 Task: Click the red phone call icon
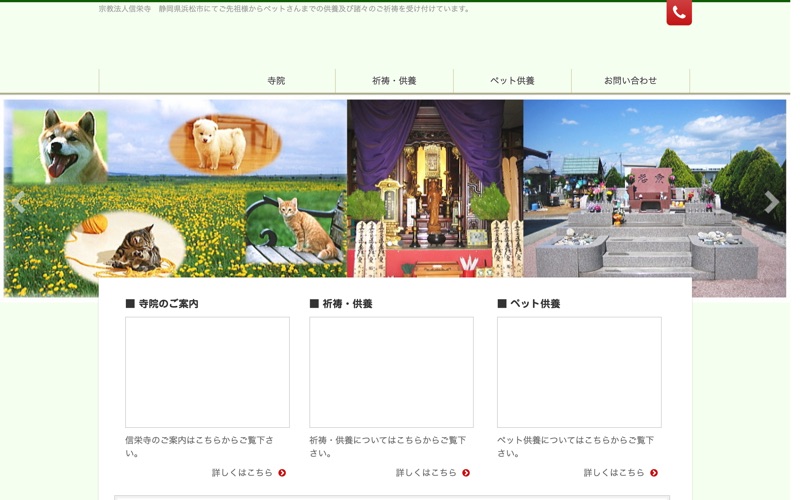[x=679, y=12]
